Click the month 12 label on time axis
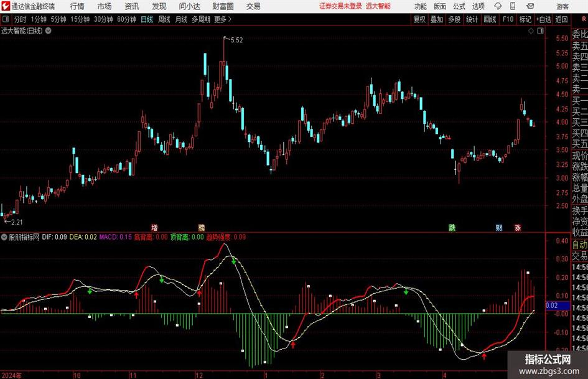The image size is (588, 379). coord(199,375)
